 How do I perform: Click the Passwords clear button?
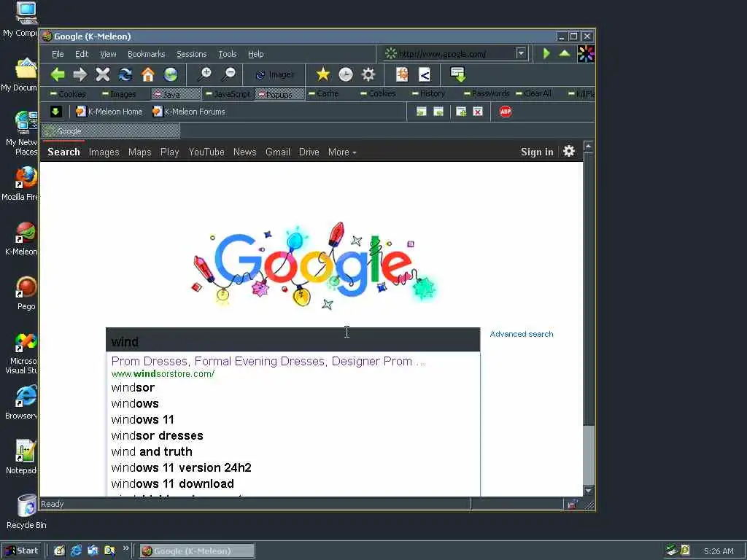point(487,93)
